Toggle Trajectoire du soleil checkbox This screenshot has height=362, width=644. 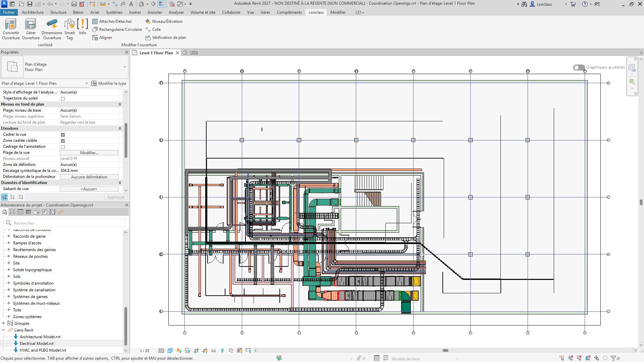[x=63, y=99]
